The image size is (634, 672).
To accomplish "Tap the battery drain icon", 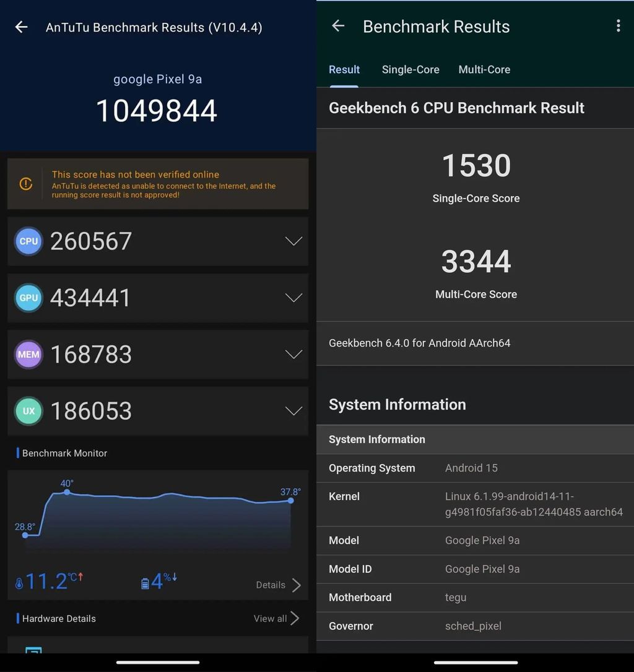I will click(145, 584).
